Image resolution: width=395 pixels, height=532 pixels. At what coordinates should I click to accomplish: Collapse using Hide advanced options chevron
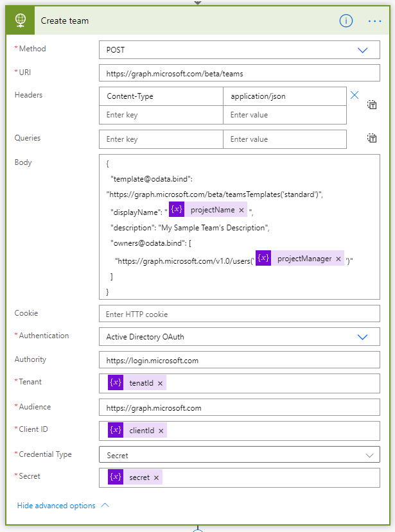tap(105, 505)
